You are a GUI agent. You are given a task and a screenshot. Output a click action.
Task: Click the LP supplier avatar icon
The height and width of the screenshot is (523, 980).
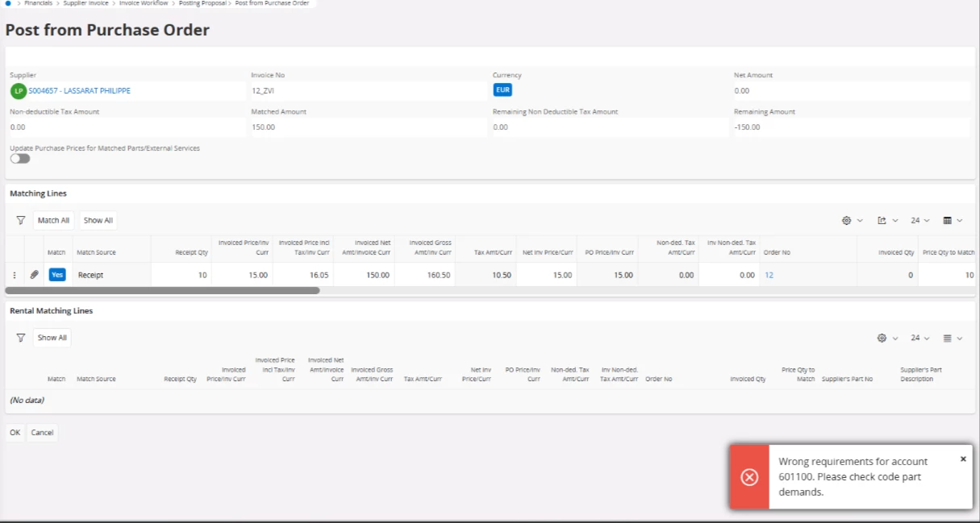pos(18,91)
